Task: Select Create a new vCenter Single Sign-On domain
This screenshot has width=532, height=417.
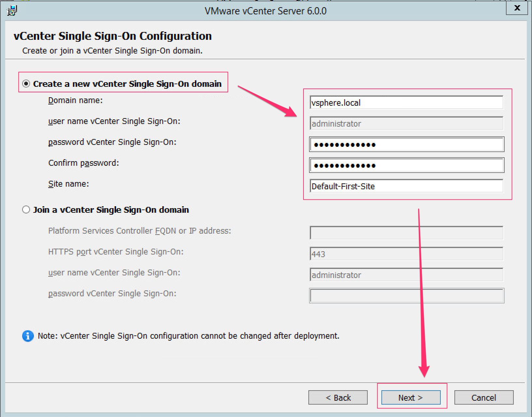Action: click(x=26, y=84)
